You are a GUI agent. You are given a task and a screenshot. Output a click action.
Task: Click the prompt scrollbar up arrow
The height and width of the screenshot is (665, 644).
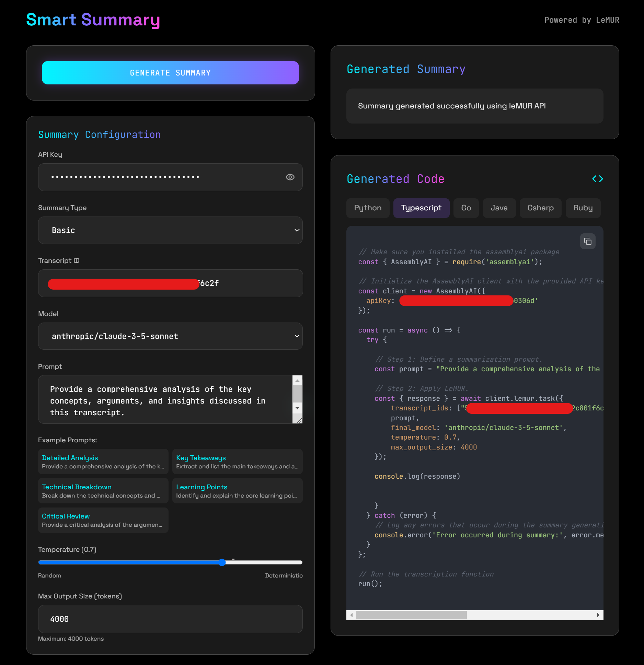pyautogui.click(x=297, y=380)
